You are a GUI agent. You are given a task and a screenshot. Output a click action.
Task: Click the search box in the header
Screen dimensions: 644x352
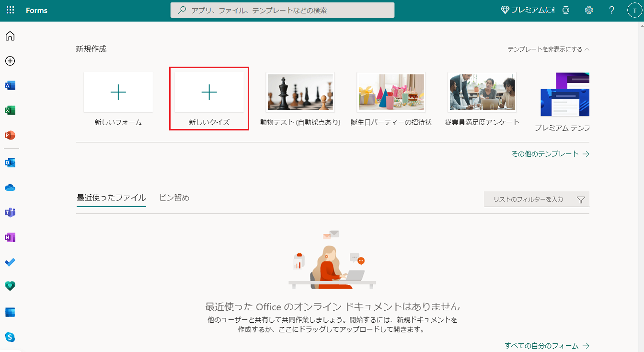(x=283, y=10)
